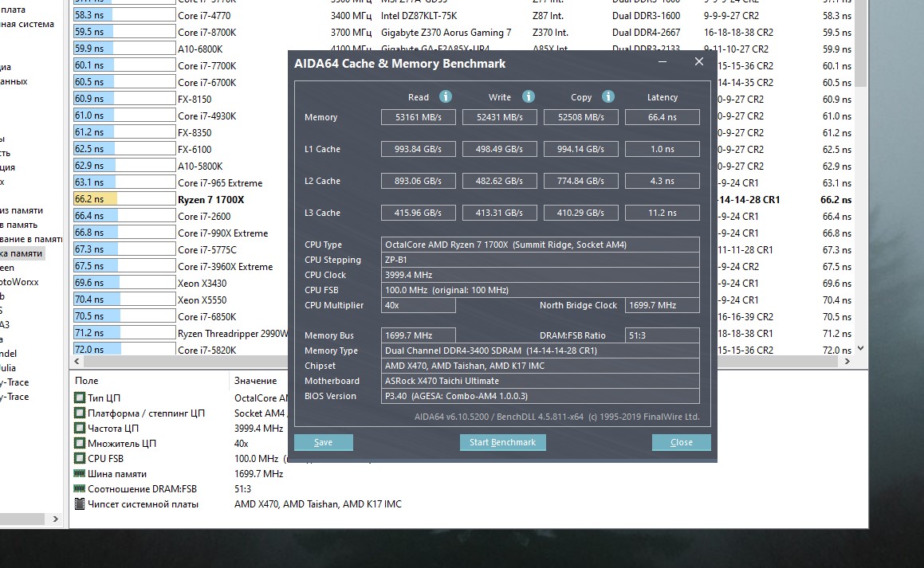
Task: Open the otoWorxx sidebar tree item
Action: [19, 282]
